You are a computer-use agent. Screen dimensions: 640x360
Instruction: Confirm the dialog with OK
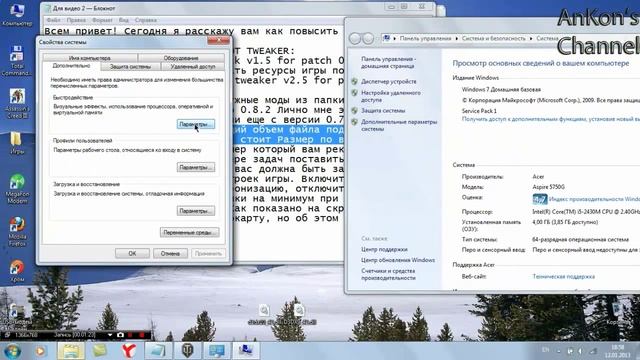point(132,253)
